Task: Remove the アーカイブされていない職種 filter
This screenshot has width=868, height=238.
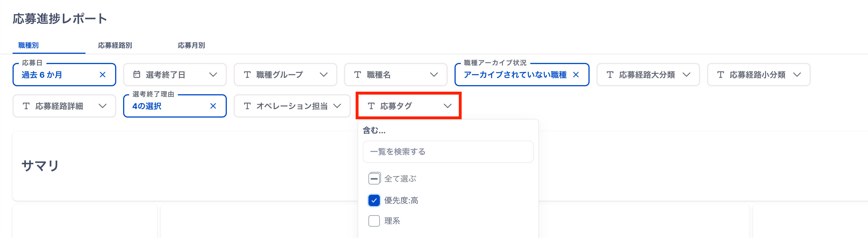Action: pos(576,75)
